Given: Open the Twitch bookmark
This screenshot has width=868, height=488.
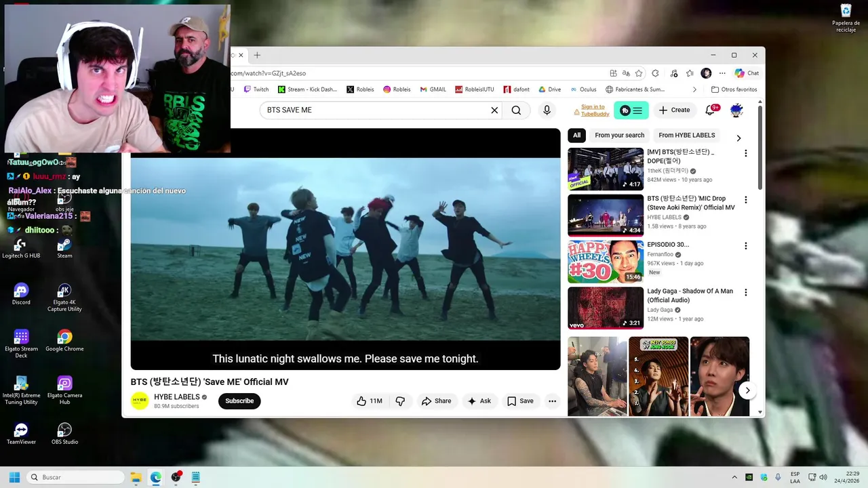Looking at the screenshot, I should tap(256, 89).
